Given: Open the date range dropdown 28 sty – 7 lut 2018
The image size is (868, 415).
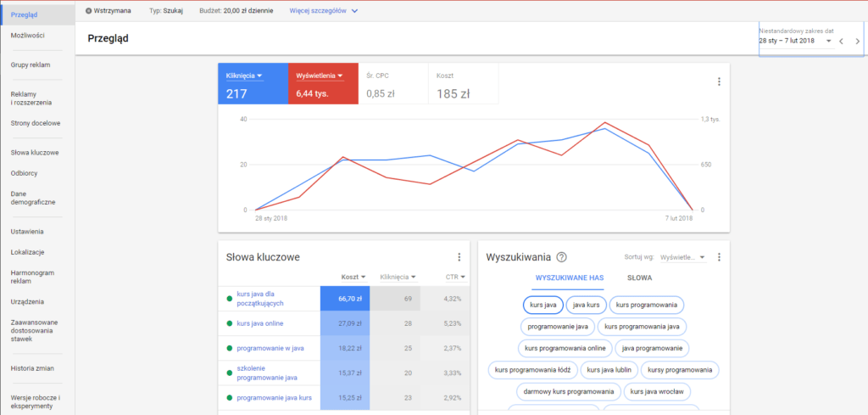Looking at the screenshot, I should 795,41.
